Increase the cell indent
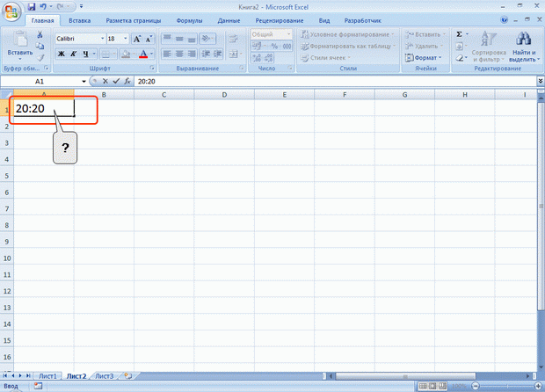Viewport: 545px width, 392px height. click(218, 54)
